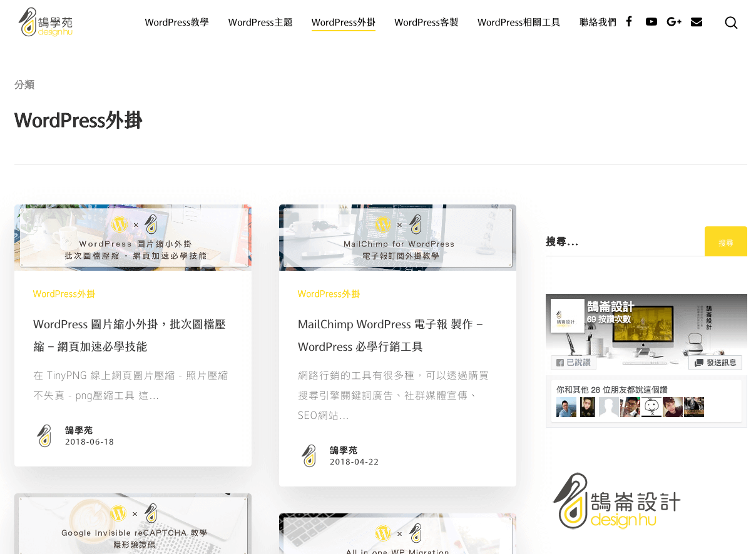Focus the 搜尋... sidebar input field
Screen dimensions: 756x554
pos(625,241)
